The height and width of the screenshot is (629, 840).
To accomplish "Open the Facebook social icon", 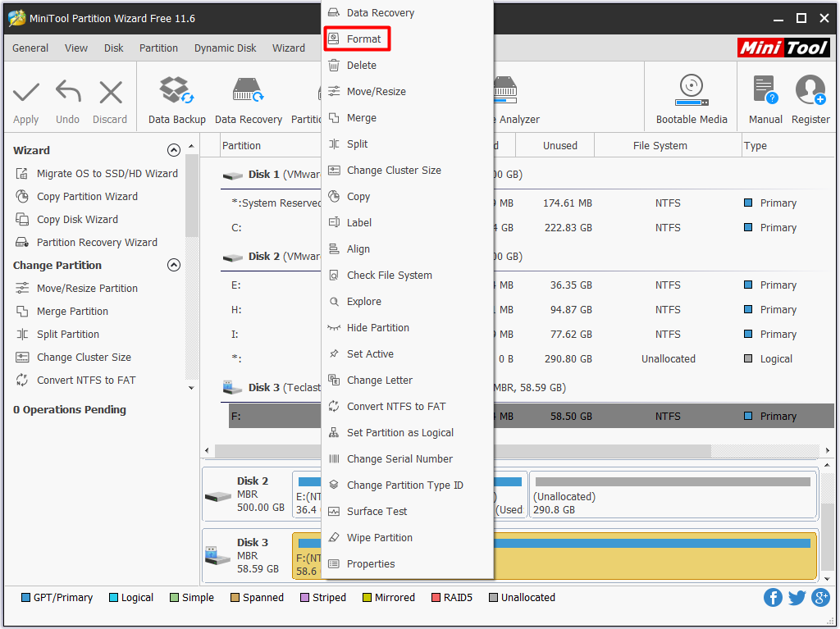I will point(773,597).
